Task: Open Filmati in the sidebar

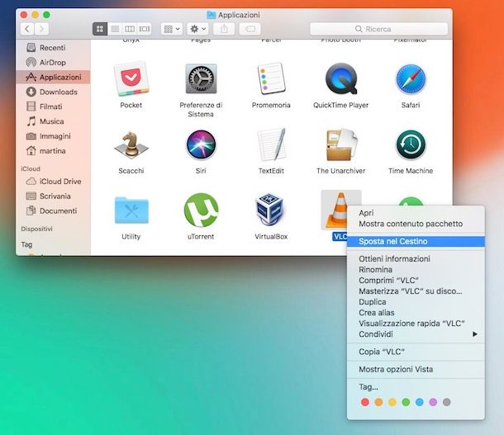Action: point(53,106)
